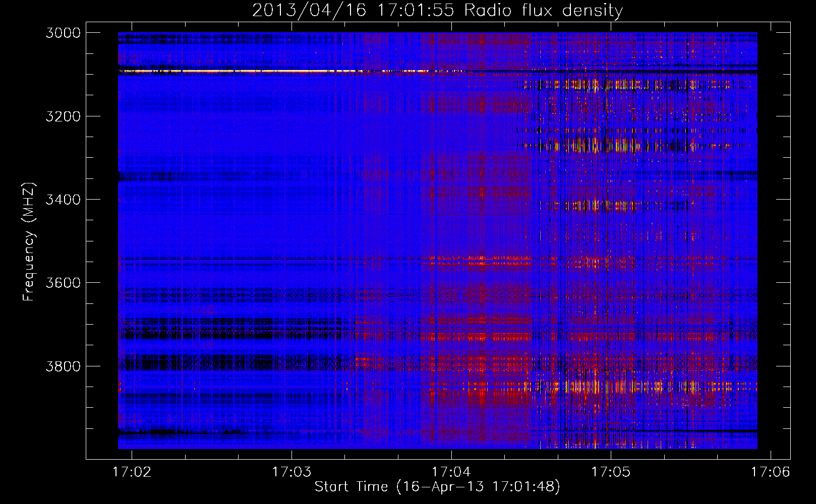Select the 3600 frequency axis label
This screenshot has width=816, height=504.
coord(63,283)
